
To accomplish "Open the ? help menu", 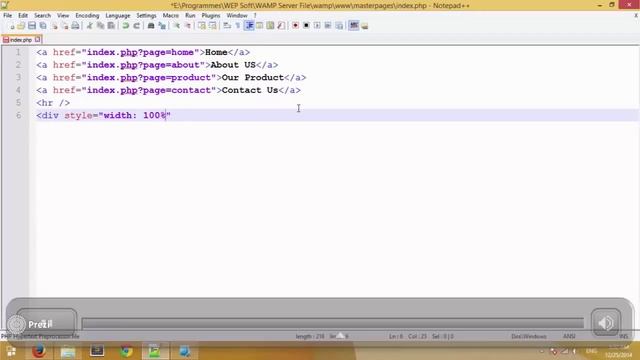I will (255, 16).
